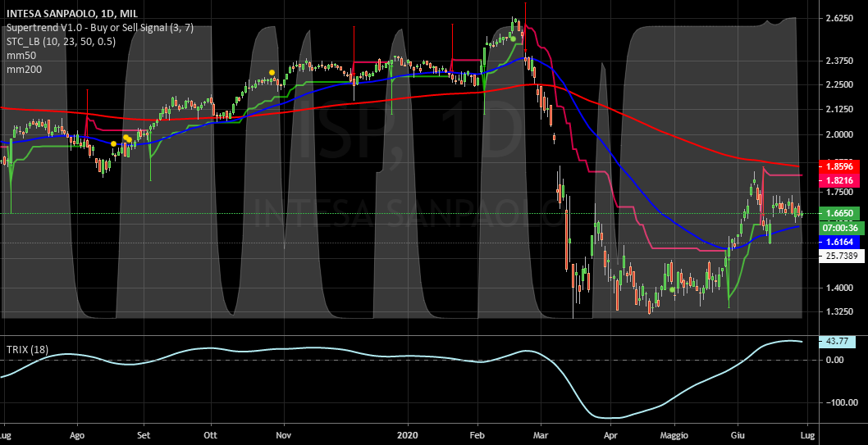Click the Feb label on time axis

477,436
